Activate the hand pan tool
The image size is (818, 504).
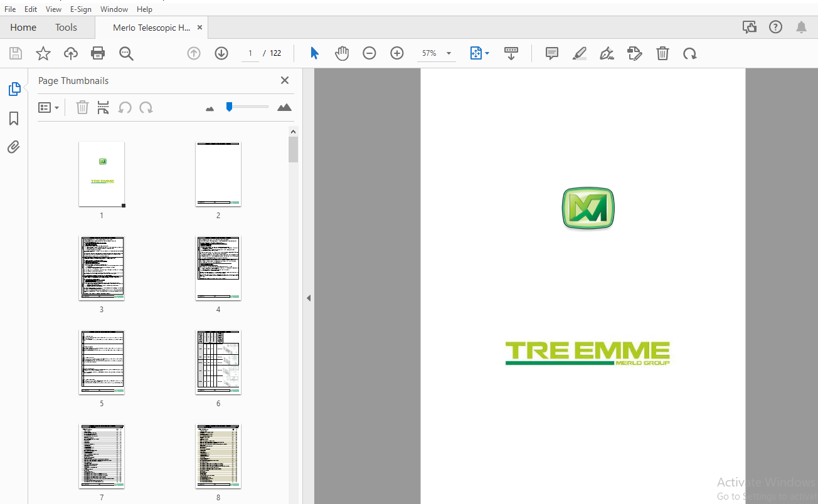(x=342, y=53)
